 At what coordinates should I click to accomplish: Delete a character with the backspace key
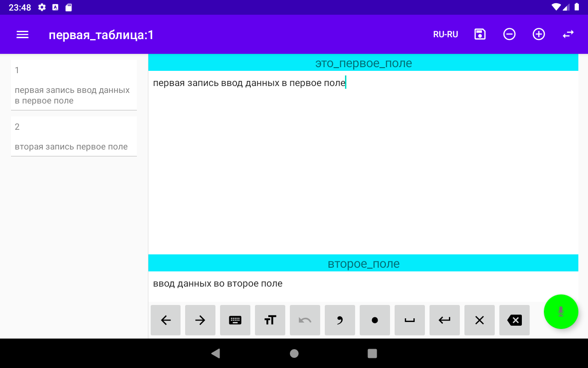click(x=514, y=320)
